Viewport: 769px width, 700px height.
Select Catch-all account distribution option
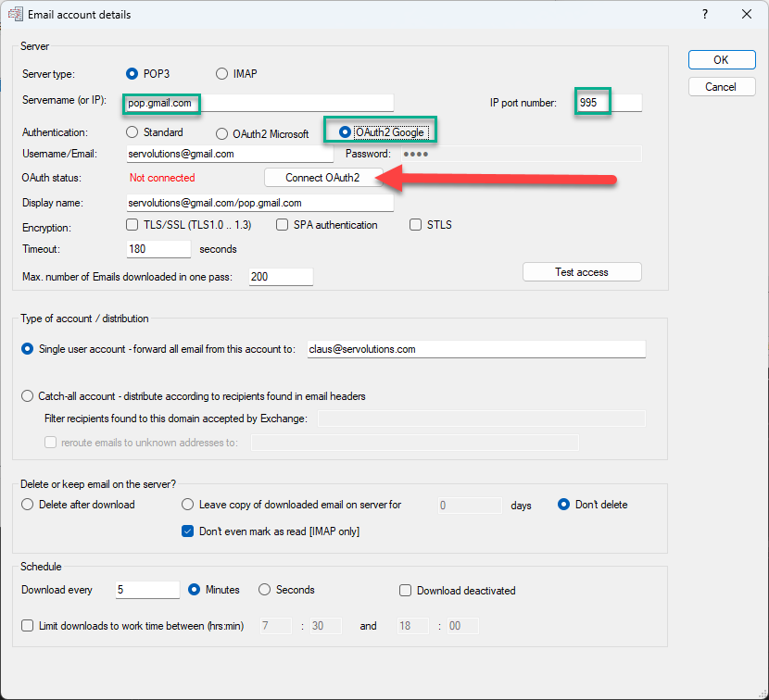click(28, 396)
